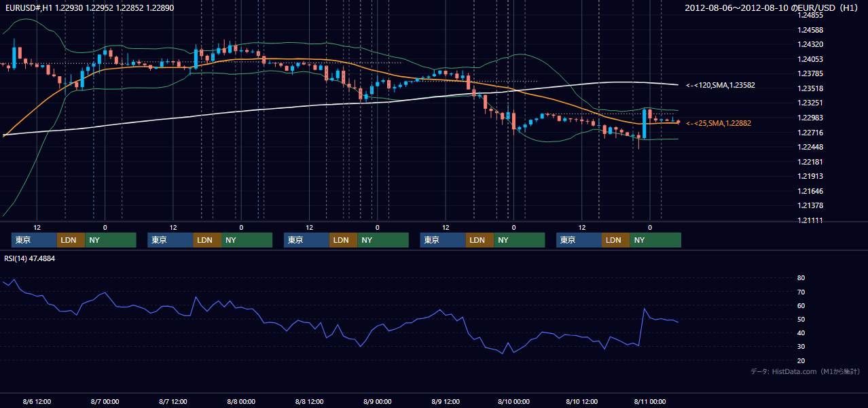Click price axis value 1.24053
This screenshot has height=408, width=868.
(810, 59)
